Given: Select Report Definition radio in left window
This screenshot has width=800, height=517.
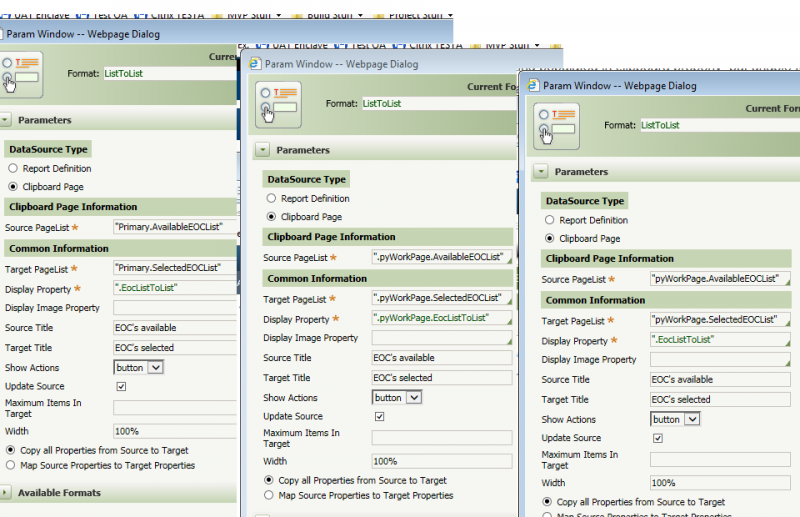Looking at the screenshot, I should click(x=13, y=168).
